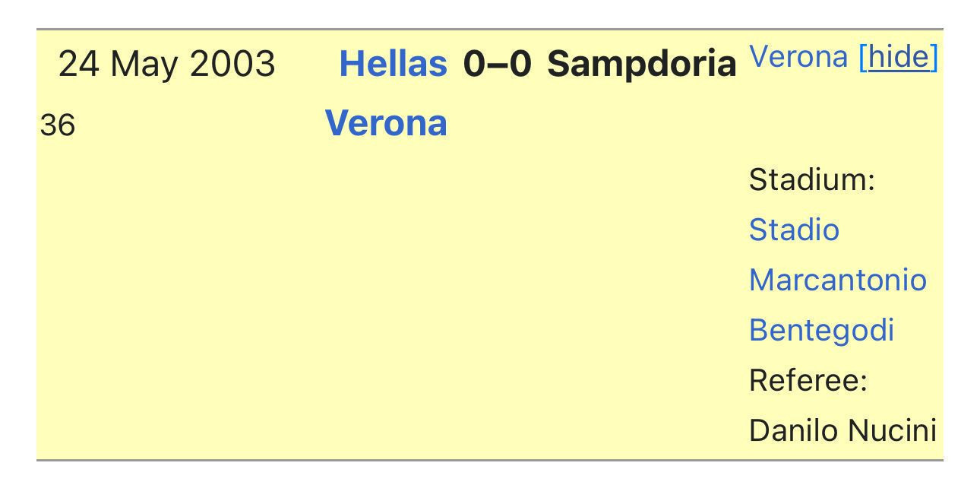Click the word Bentegodi in stadium link
Viewport: 980px width, 485px height.
[821, 330]
